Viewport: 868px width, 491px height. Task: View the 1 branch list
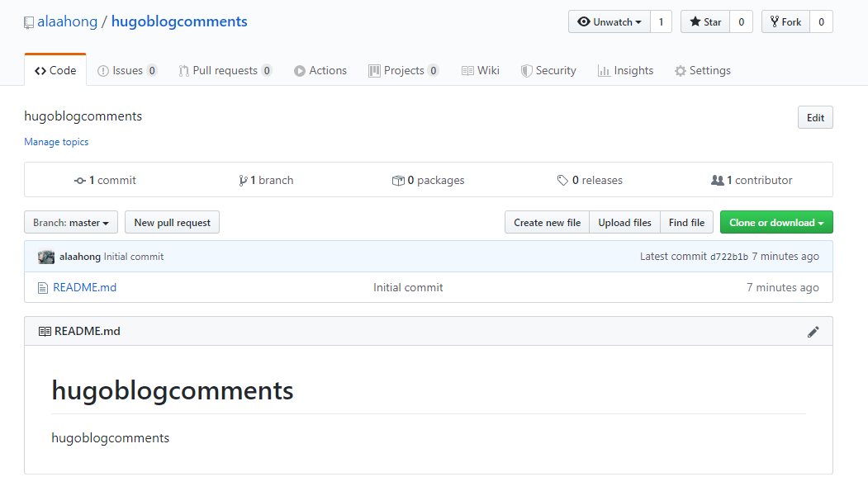[266, 180]
